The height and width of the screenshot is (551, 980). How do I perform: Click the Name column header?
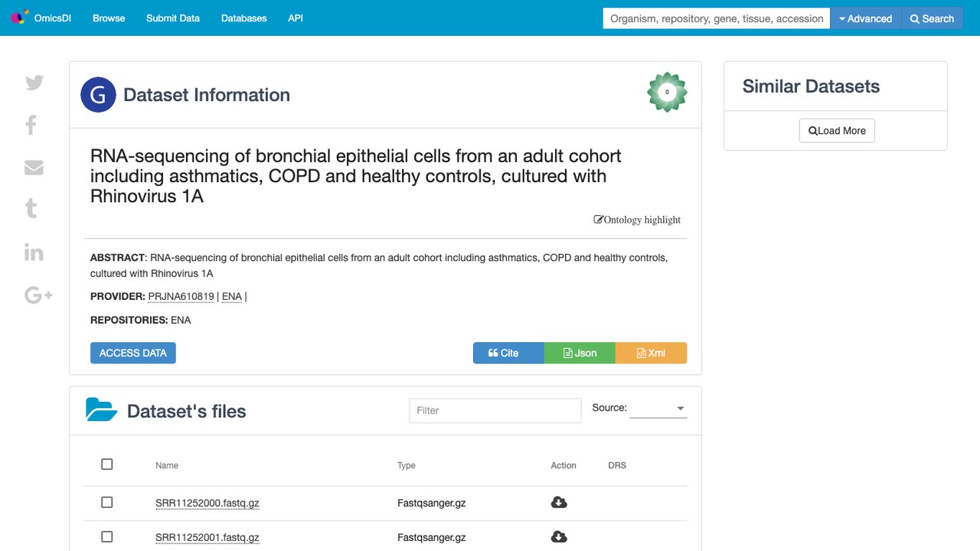tap(167, 465)
